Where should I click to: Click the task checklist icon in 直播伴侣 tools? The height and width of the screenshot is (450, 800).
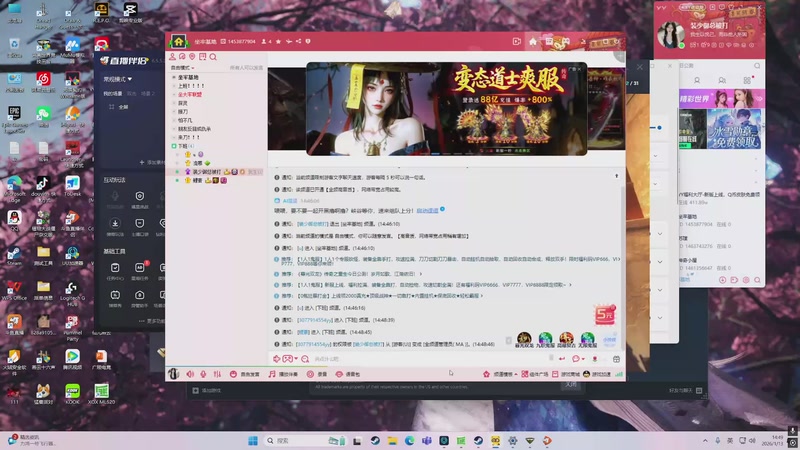point(115,268)
